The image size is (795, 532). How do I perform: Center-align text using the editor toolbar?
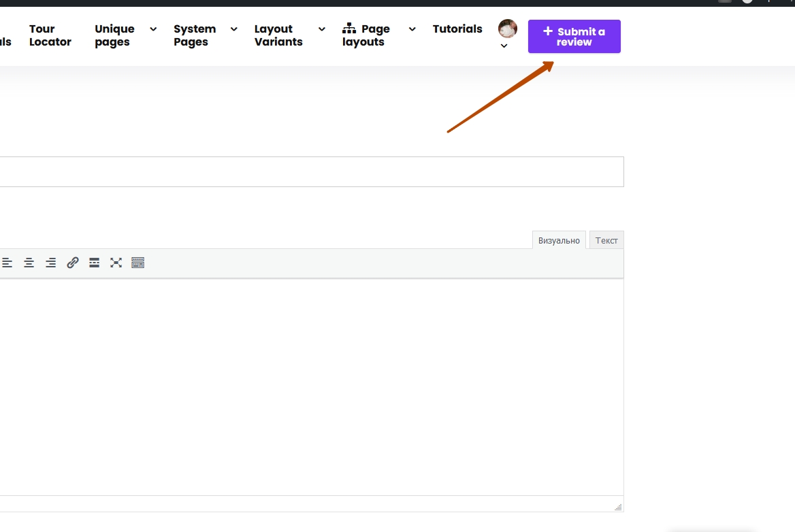click(29, 263)
